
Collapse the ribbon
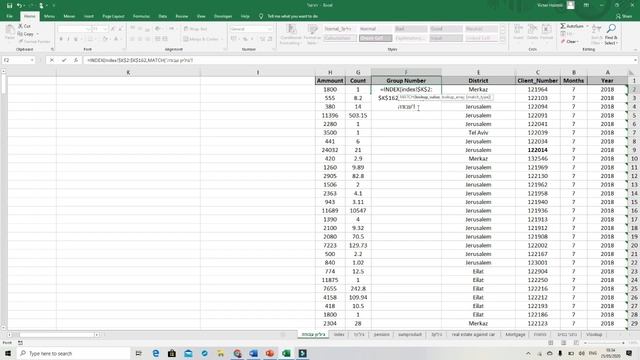pyautogui.click(x=636, y=49)
